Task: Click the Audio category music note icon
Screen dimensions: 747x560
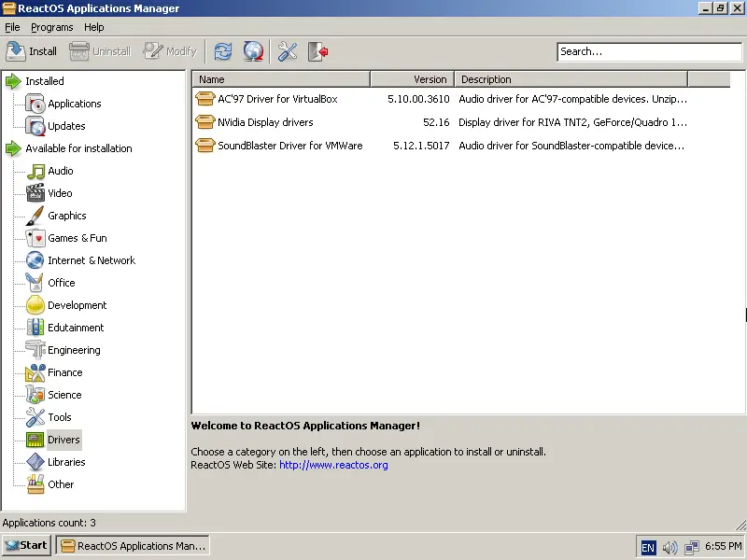Action: point(35,171)
